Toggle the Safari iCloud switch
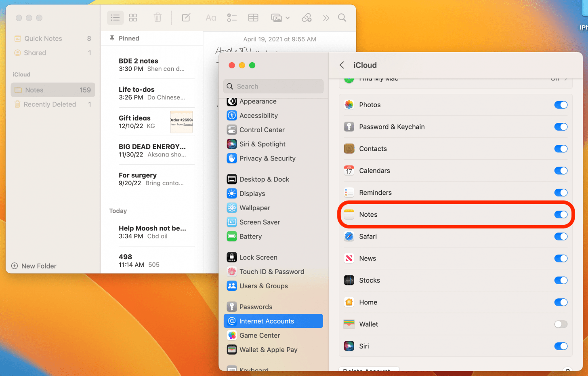Viewport: 588px width, 376px height. [x=561, y=237]
